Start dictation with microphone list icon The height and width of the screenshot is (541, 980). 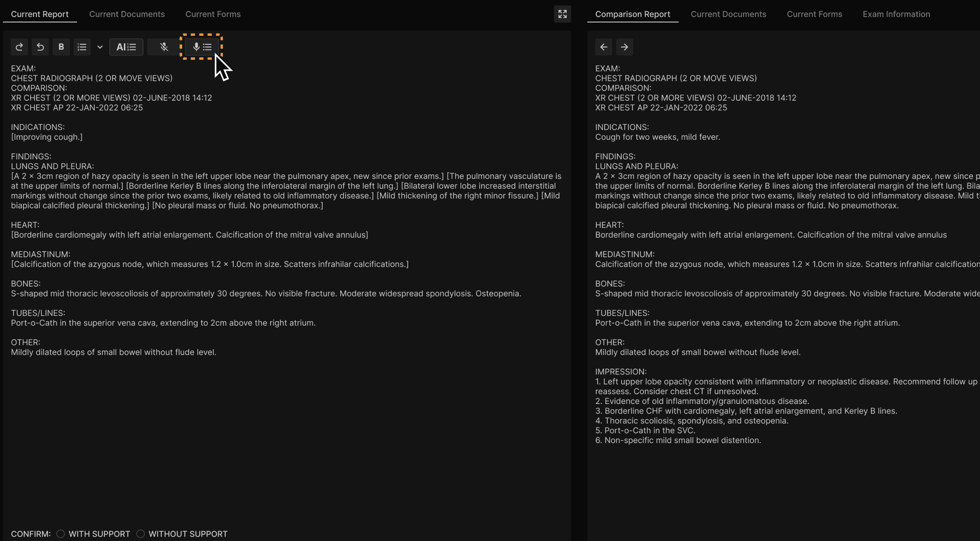click(202, 47)
